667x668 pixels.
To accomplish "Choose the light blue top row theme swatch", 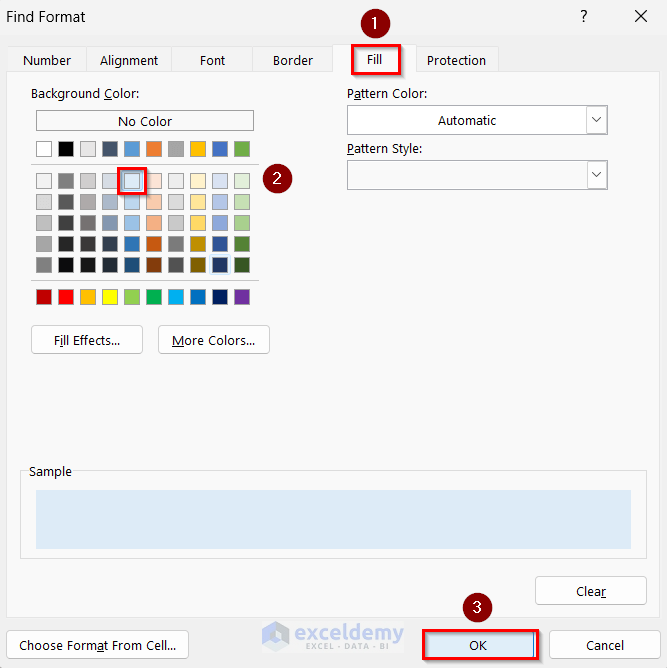I will [x=132, y=149].
